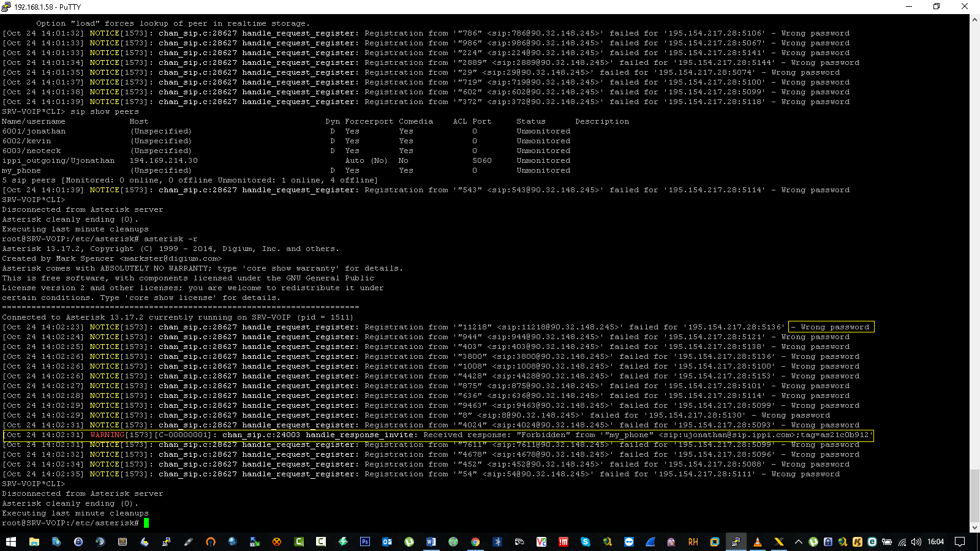Open the clock showing 16:04
Viewport: 980px width, 551px height.
(936, 542)
